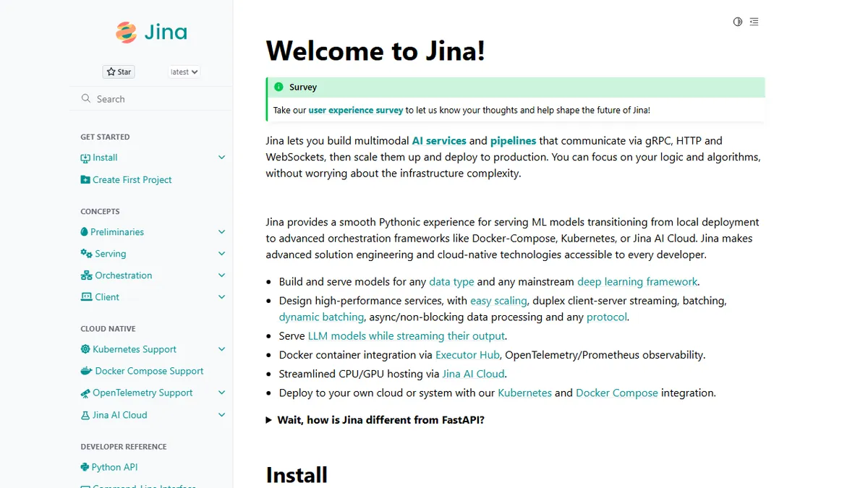This screenshot has height=488, width=868.
Task: Open the table of contents icon
Action: (x=754, y=22)
